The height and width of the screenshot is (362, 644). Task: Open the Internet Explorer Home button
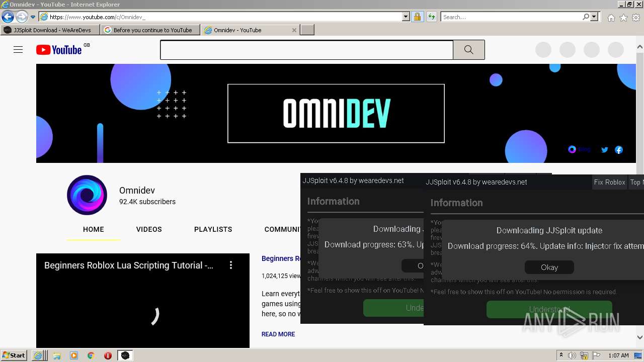[611, 18]
